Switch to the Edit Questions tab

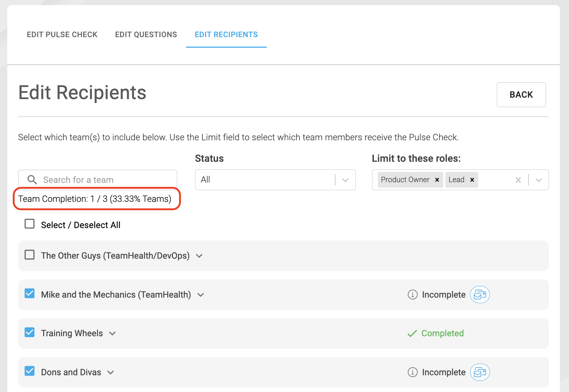[146, 35]
